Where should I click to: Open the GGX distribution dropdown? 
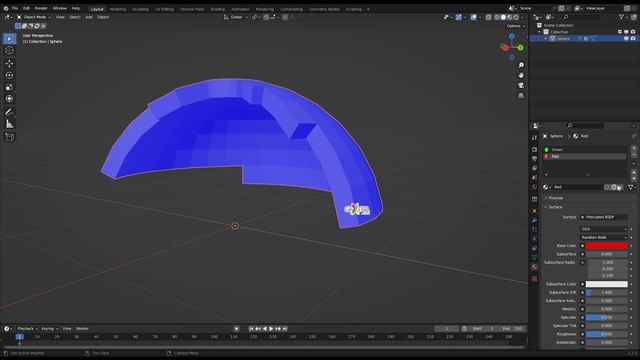pos(604,229)
